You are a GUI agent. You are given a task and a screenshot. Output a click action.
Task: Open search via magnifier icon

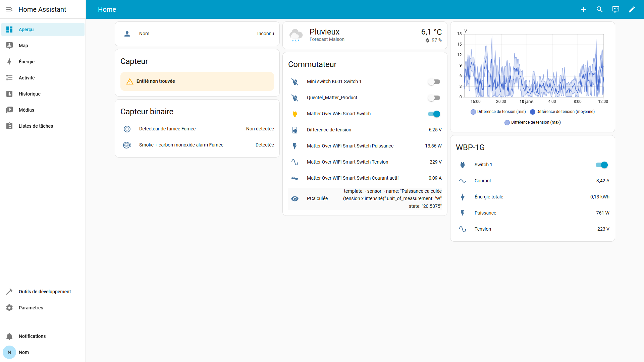tap(600, 9)
